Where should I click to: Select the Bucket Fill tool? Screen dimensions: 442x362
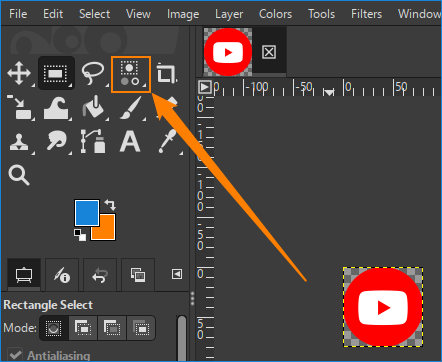[x=93, y=107]
